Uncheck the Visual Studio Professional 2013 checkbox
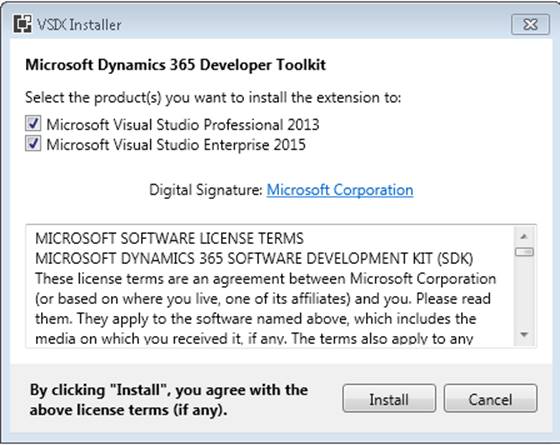This screenshot has width=560, height=445. [x=33, y=124]
